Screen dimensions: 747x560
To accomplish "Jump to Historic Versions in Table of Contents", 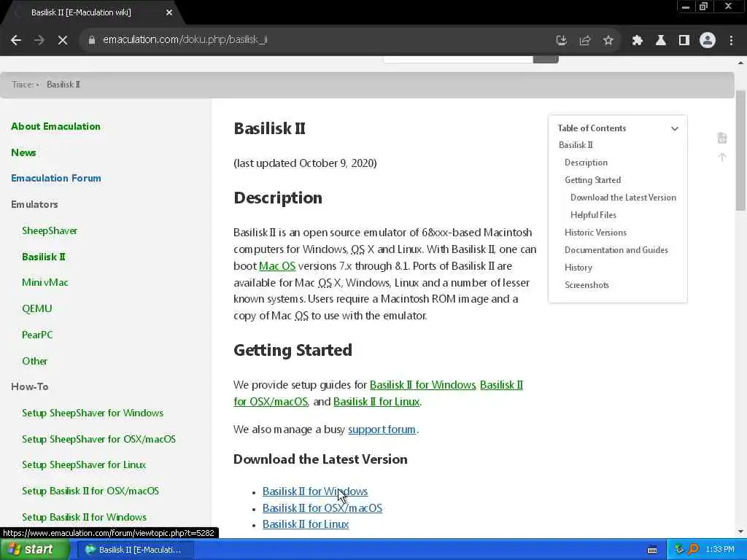I will tap(595, 233).
